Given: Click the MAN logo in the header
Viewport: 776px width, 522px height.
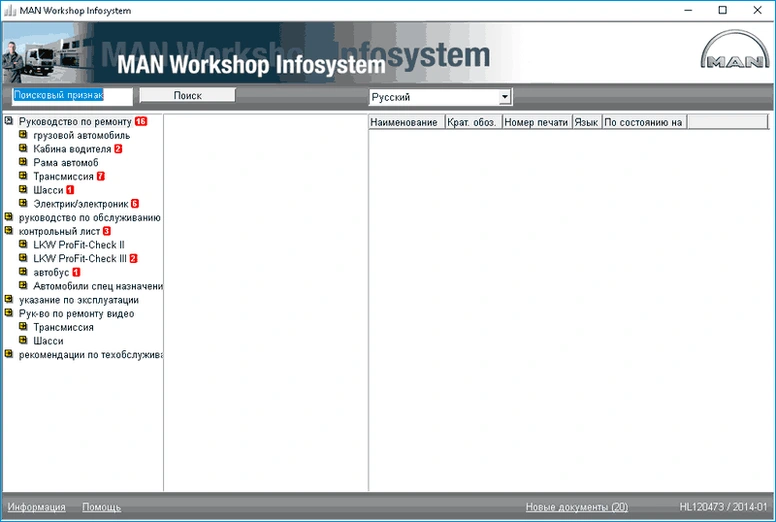Looking at the screenshot, I should [734, 49].
